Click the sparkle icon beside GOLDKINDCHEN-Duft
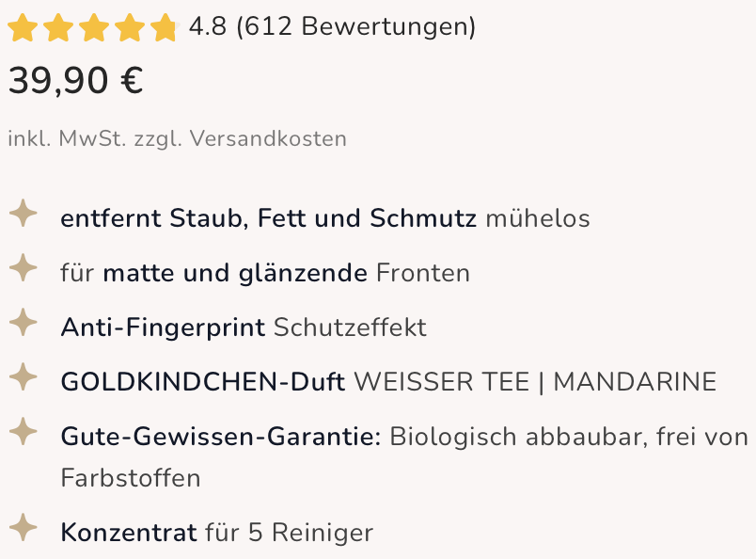The image size is (756, 559). tap(24, 377)
